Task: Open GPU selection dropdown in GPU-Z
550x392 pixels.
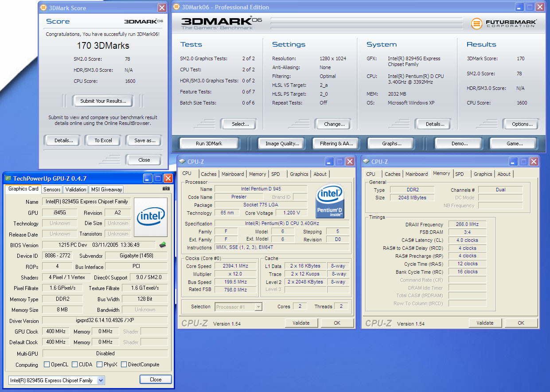Action: coord(101,380)
